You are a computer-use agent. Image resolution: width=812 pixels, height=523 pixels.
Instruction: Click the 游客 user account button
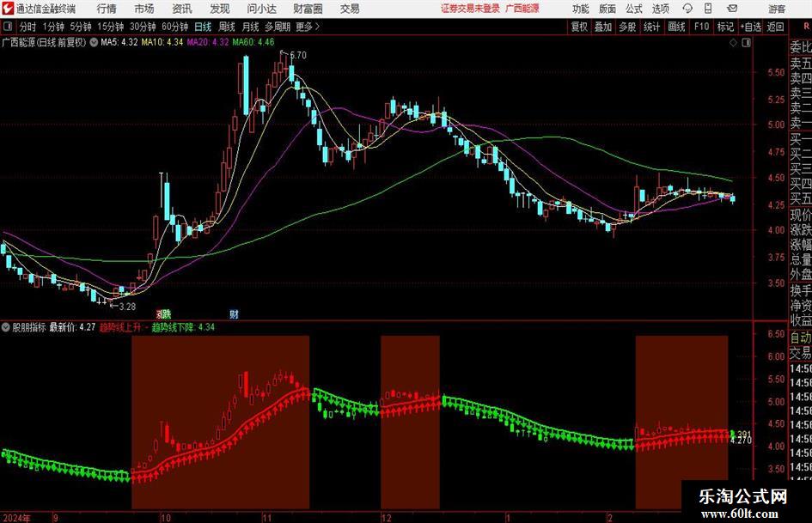(x=777, y=9)
